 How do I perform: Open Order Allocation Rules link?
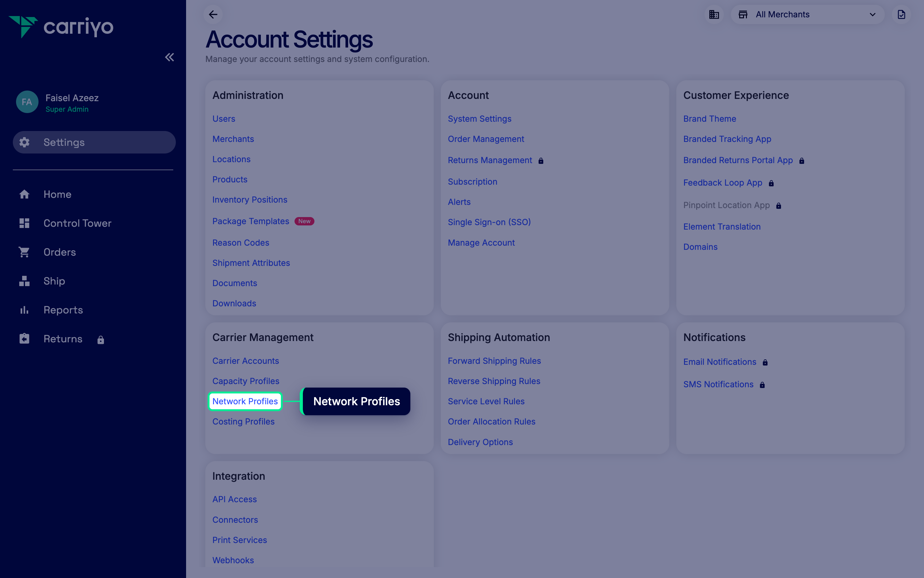click(x=492, y=421)
